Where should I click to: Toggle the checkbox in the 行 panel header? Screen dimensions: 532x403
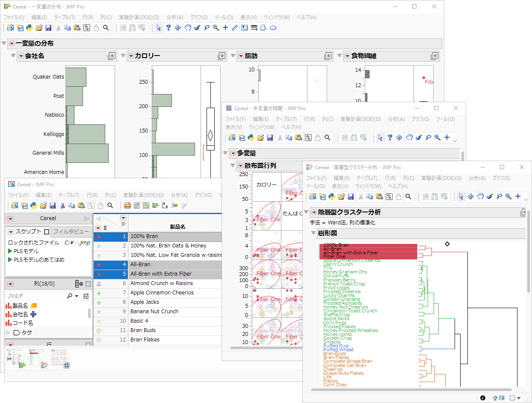(88, 344)
